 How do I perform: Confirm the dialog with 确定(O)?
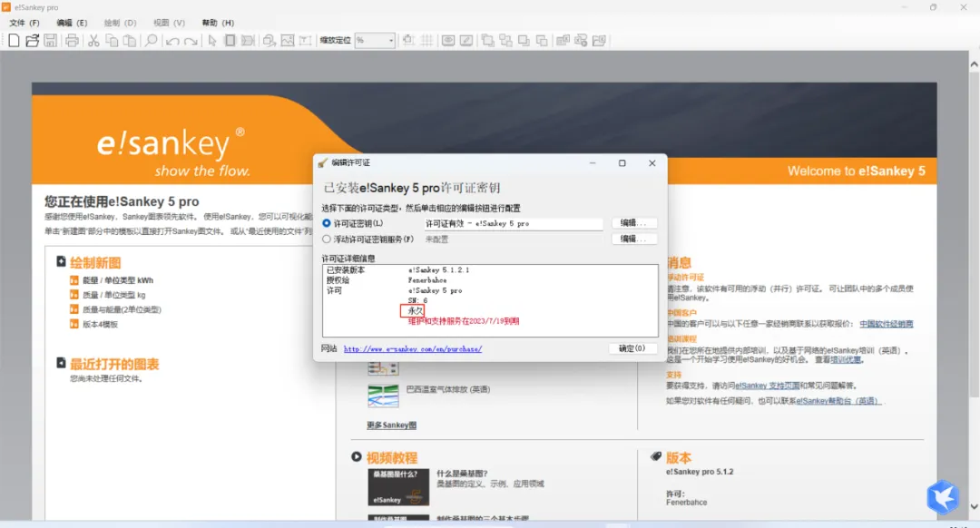(x=632, y=348)
